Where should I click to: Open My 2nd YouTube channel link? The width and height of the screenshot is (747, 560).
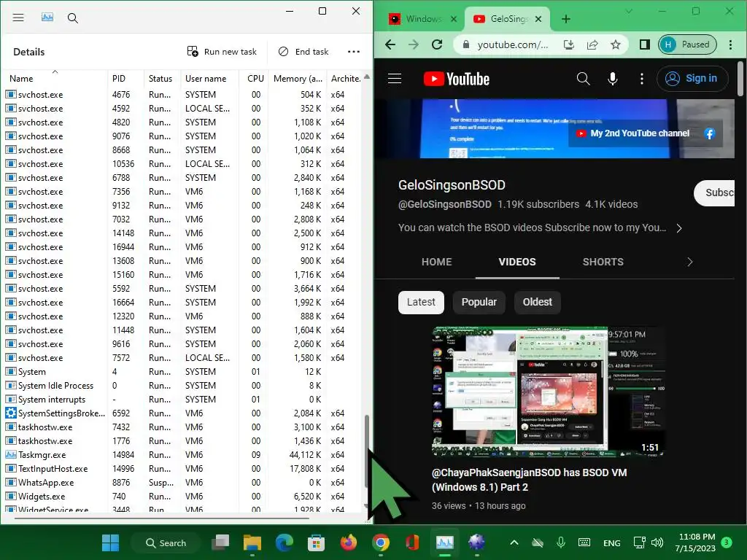(634, 133)
